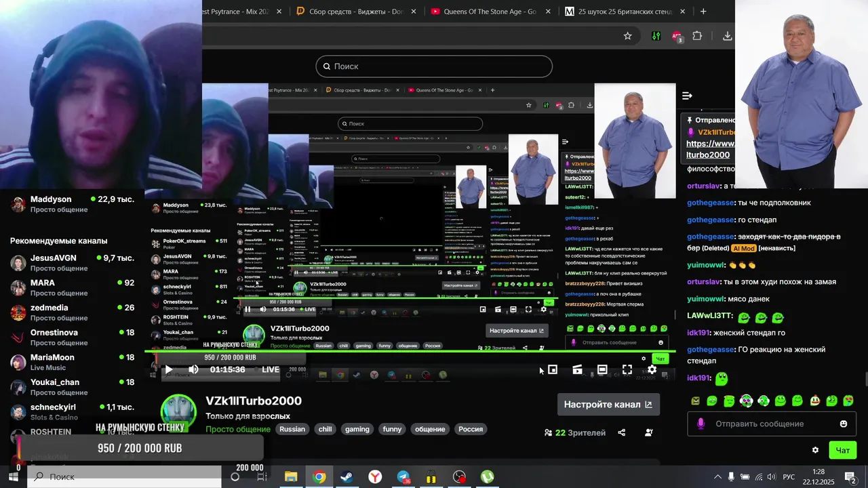Image resolution: width=868 pixels, height=488 pixels.
Task: Open Просто общение category link under channel name
Action: click(238, 429)
